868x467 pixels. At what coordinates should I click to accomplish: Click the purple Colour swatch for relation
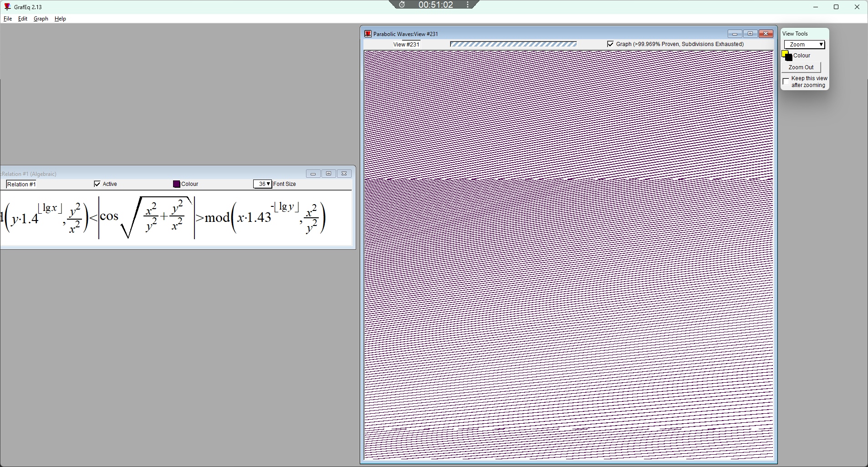coord(177,184)
